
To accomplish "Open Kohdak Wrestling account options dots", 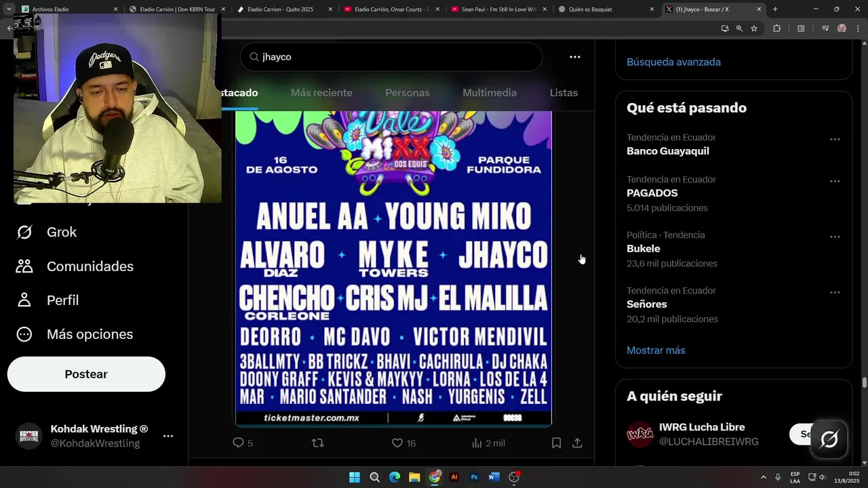I will click(x=168, y=436).
